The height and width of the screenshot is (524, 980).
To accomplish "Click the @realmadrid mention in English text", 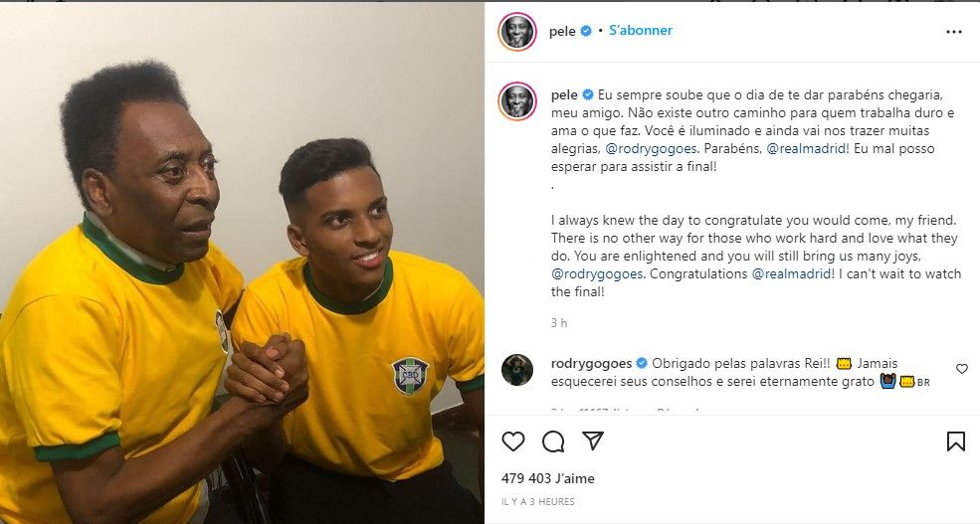I will click(791, 273).
